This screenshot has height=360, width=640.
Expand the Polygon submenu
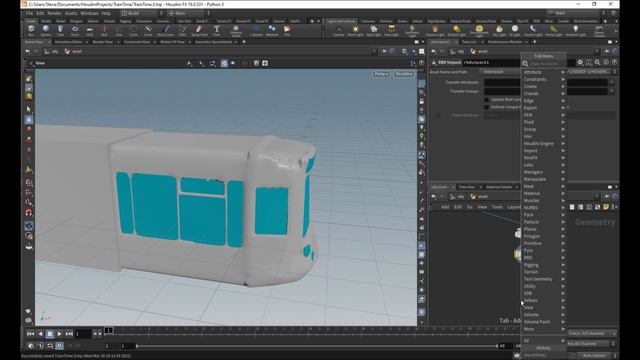pyautogui.click(x=543, y=236)
